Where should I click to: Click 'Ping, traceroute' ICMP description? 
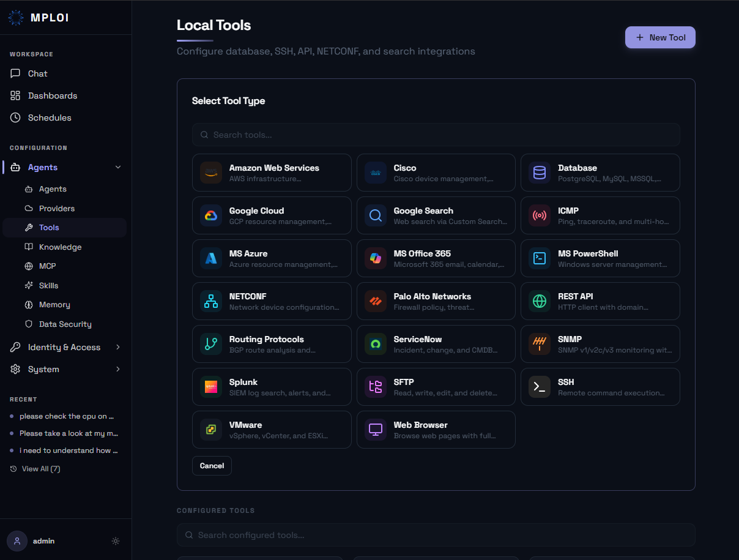[614, 222]
